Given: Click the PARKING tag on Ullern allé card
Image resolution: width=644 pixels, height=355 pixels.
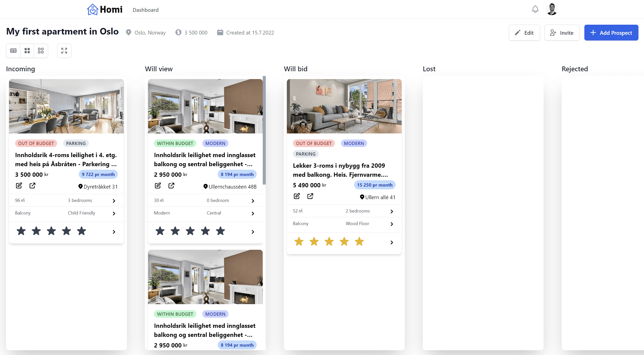Looking at the screenshot, I should (x=306, y=154).
